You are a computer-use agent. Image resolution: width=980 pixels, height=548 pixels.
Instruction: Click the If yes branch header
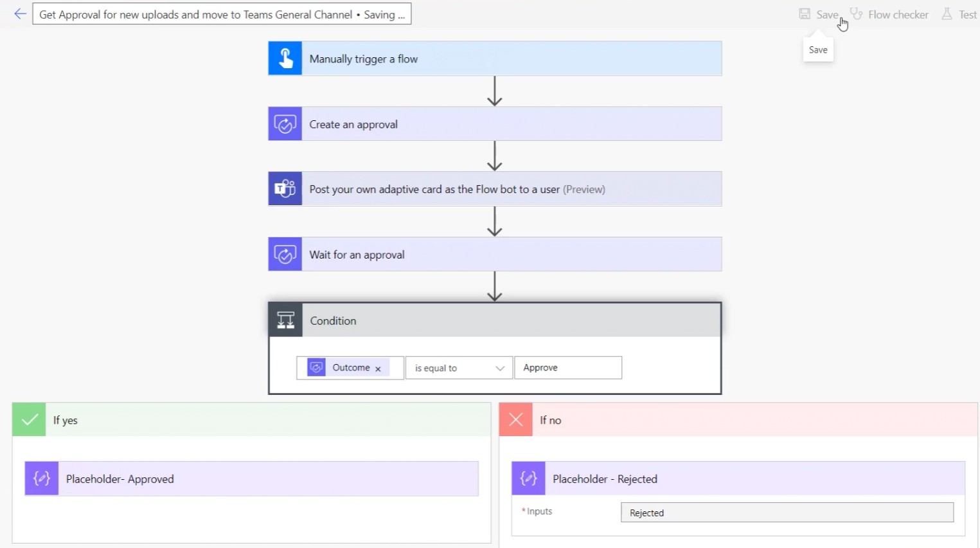(x=251, y=419)
